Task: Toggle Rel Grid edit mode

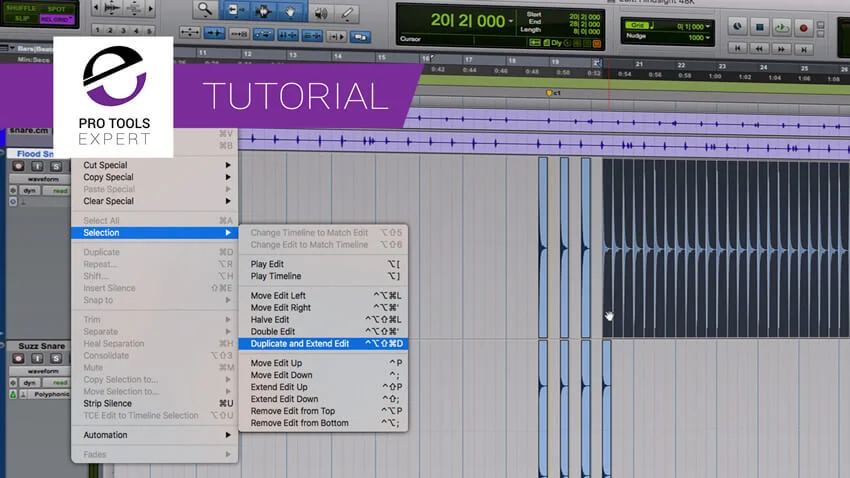Action: pyautogui.click(x=57, y=20)
